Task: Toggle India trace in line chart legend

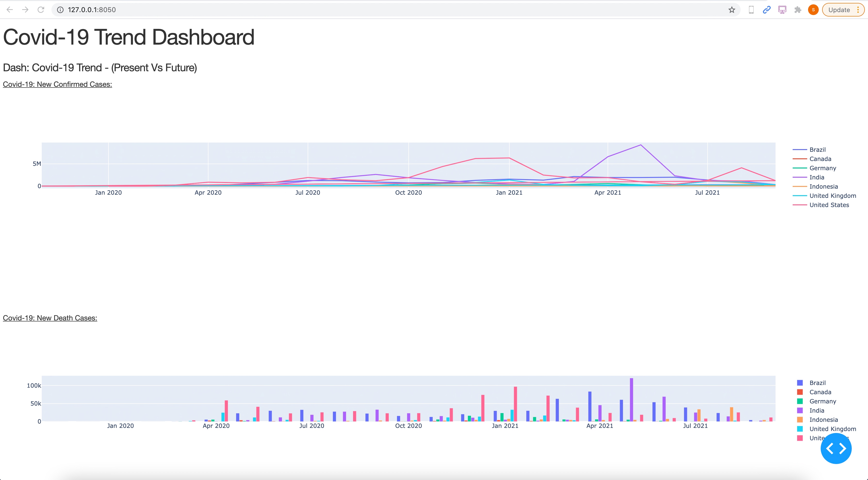Action: (817, 177)
